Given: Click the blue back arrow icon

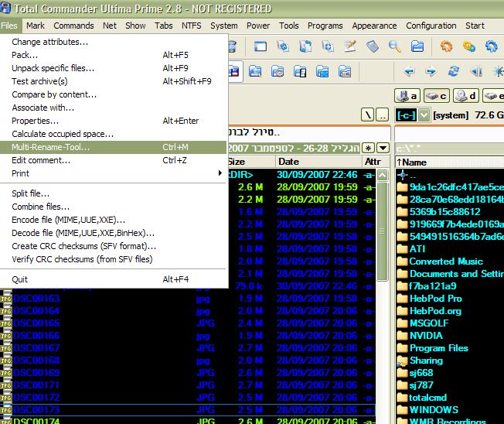Looking at the screenshot, I should click(x=409, y=72).
